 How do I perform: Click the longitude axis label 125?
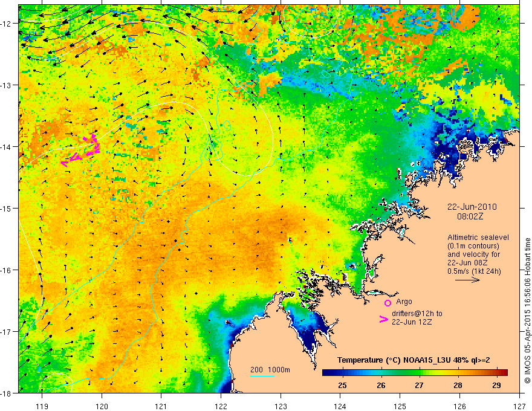coord(400,406)
